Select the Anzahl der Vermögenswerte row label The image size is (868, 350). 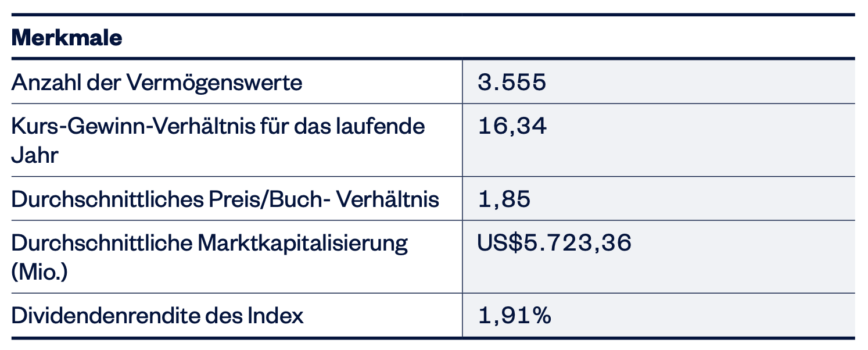[x=157, y=83]
